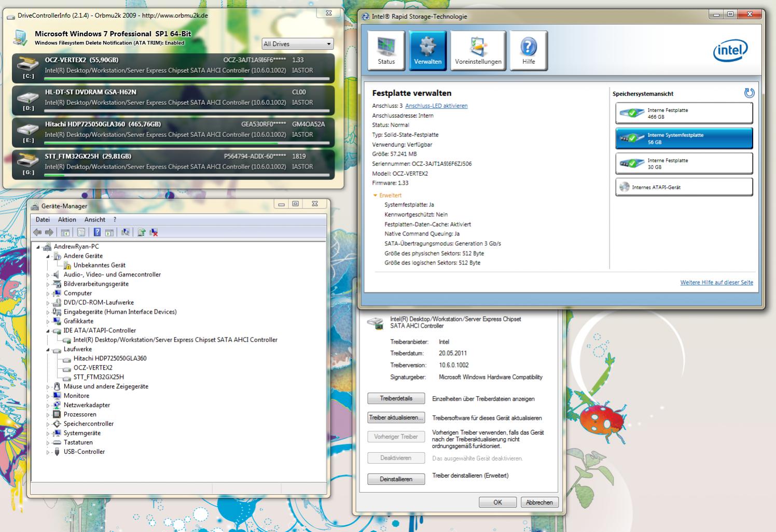Screen dimensions: 776x532
Task: Open the All Drives dropdown
Action: coord(297,44)
